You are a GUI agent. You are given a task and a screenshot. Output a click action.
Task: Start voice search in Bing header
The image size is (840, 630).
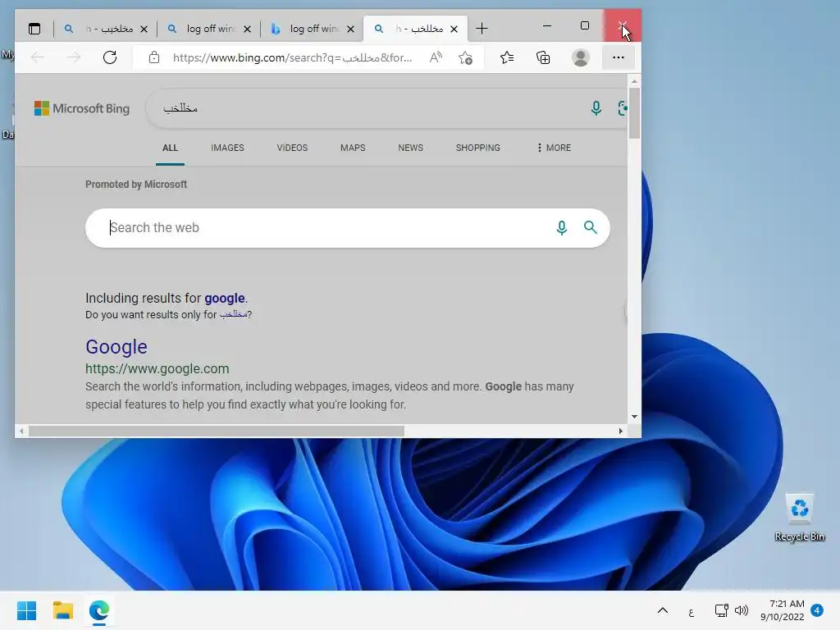596,108
